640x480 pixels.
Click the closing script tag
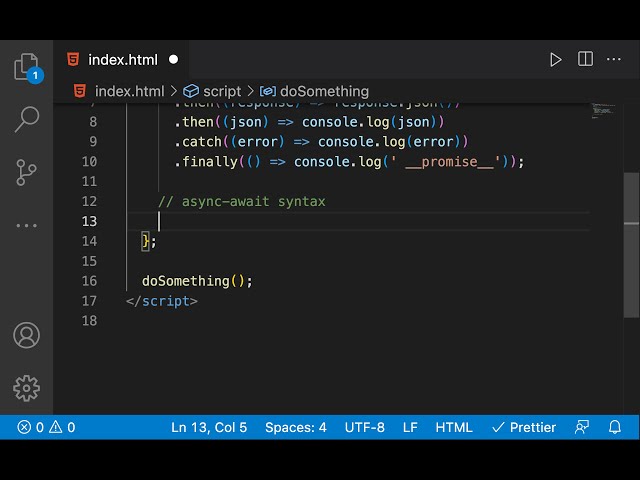[162, 301]
